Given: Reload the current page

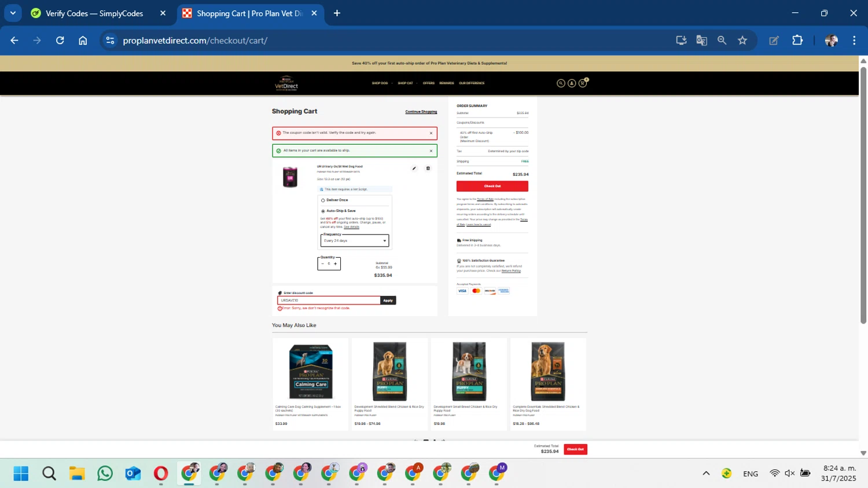Looking at the screenshot, I should pos(60,41).
